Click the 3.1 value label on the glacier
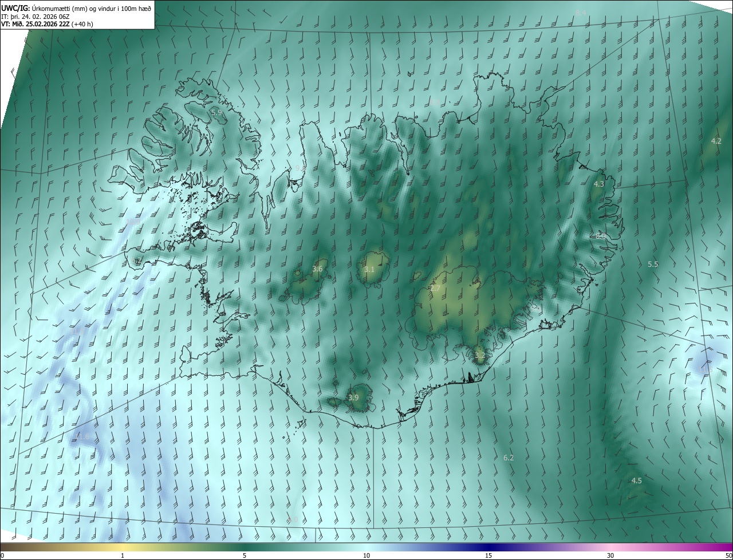This screenshot has height=560, width=733. pyautogui.click(x=369, y=269)
